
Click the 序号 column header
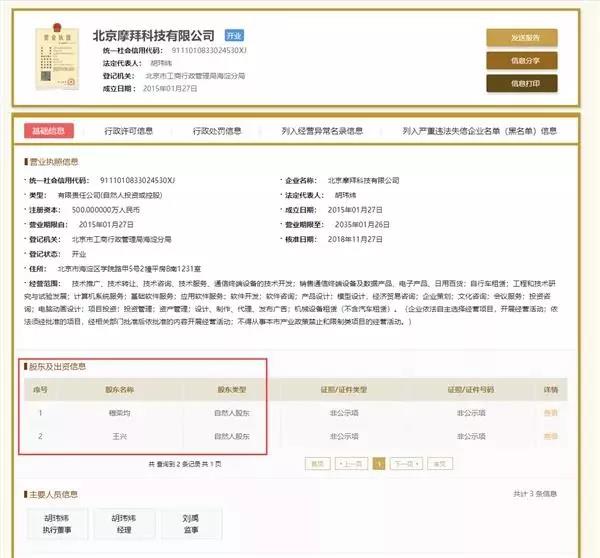[x=40, y=390]
